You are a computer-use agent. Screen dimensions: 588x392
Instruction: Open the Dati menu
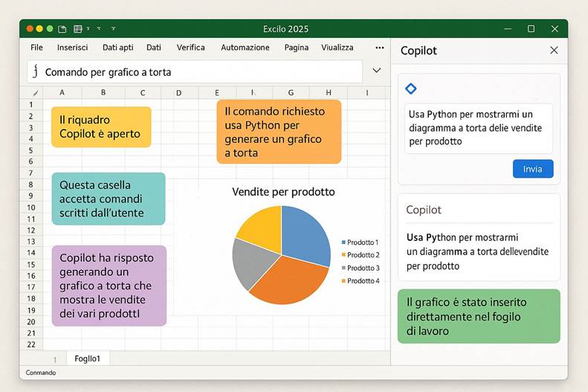tap(154, 48)
